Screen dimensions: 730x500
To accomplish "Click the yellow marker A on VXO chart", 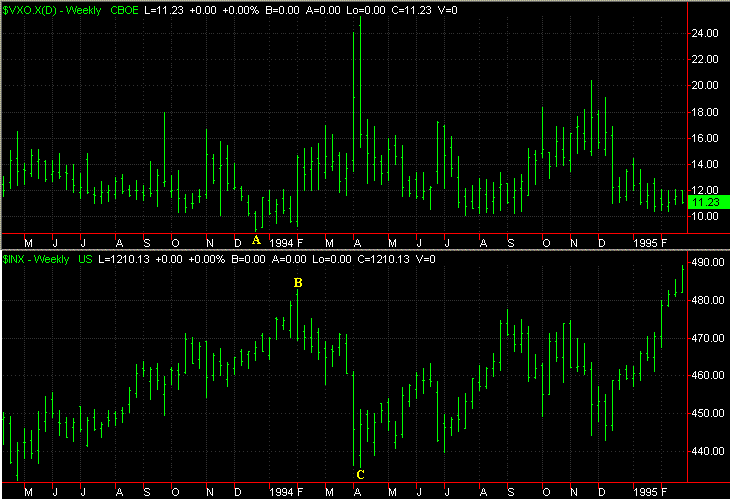I will [256, 240].
